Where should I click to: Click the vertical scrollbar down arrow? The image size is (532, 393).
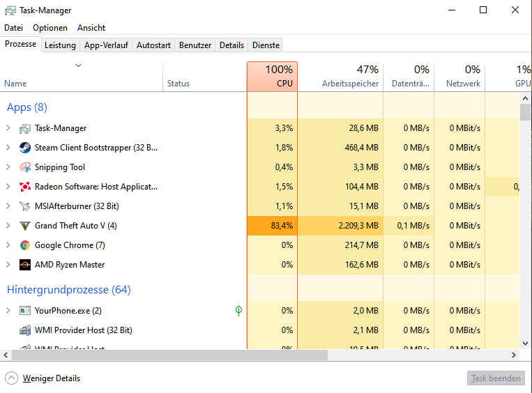tap(525, 343)
